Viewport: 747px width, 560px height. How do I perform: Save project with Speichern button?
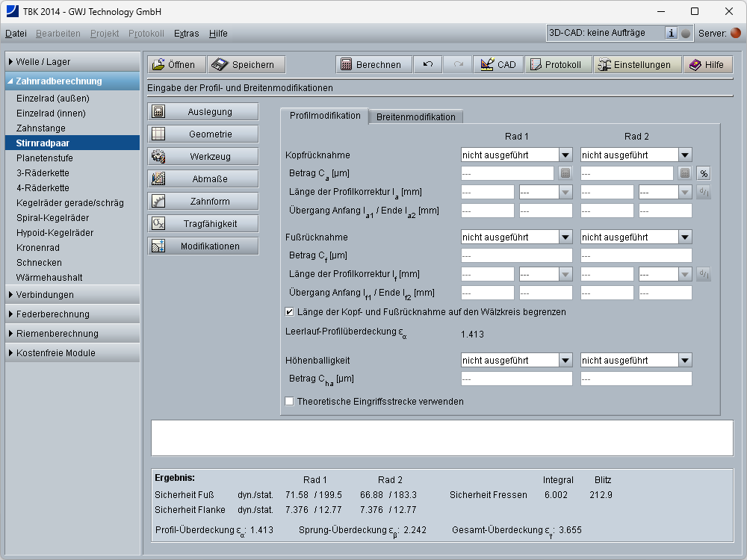(x=246, y=65)
